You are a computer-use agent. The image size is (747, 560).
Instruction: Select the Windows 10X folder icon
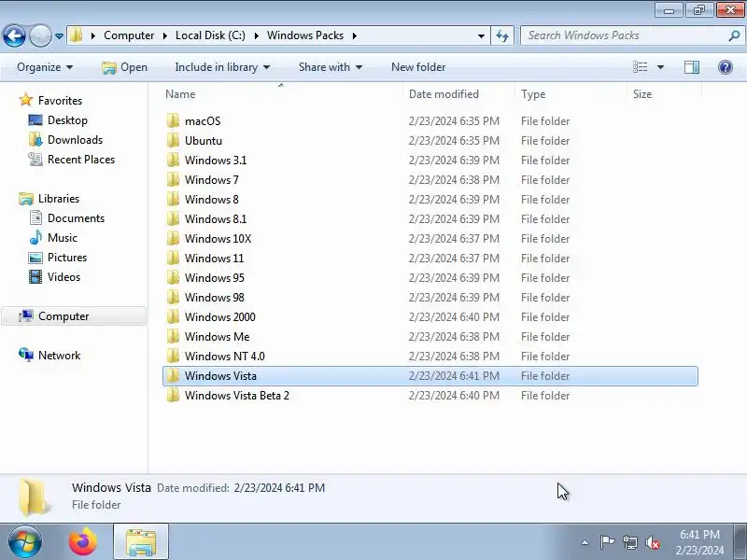tap(173, 238)
